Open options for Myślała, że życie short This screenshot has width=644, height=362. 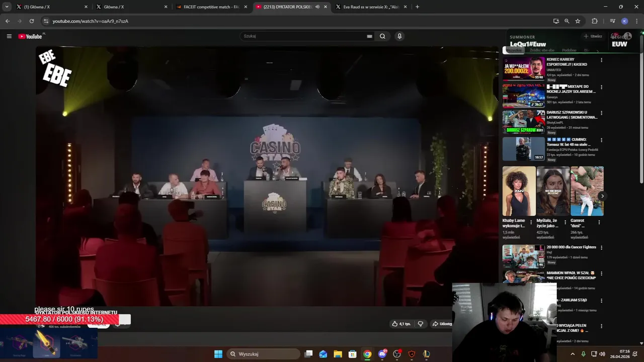click(565, 222)
